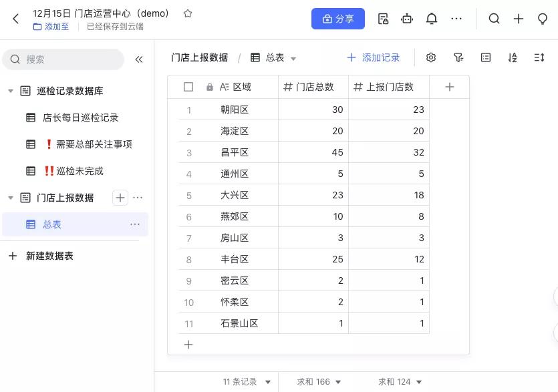Click the automation robot icon in the top bar
Viewport: 558px width, 392px height.
coord(407,19)
